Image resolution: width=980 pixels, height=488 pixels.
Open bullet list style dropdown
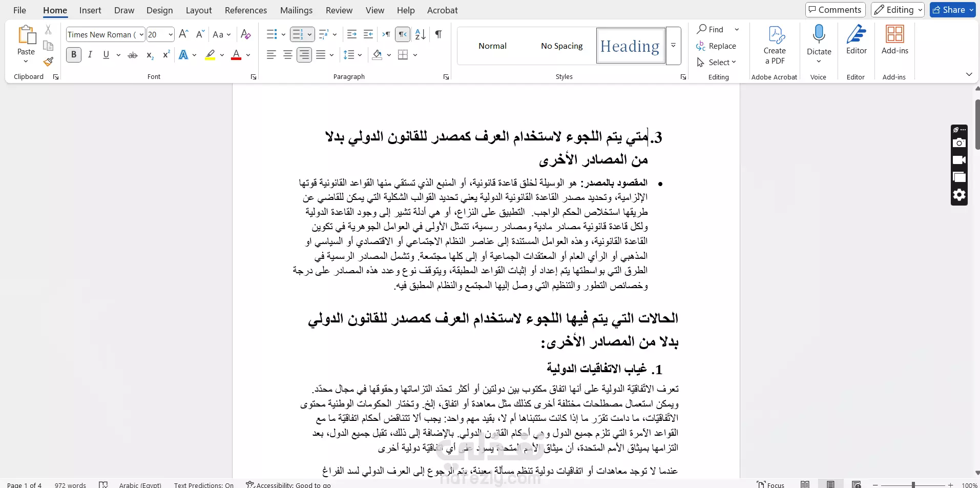pos(283,34)
